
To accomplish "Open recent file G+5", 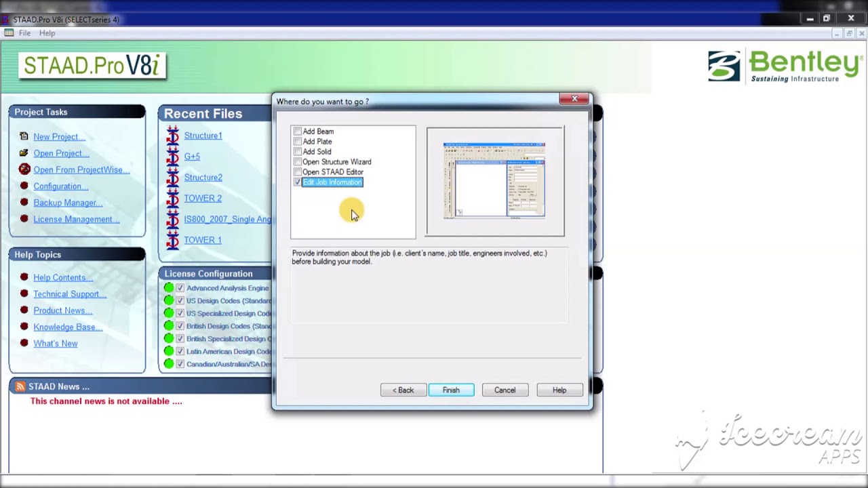I will tap(192, 157).
